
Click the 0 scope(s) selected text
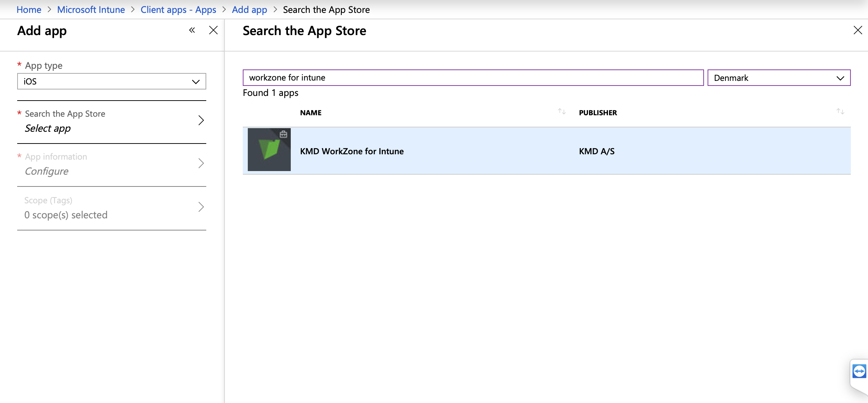click(66, 215)
